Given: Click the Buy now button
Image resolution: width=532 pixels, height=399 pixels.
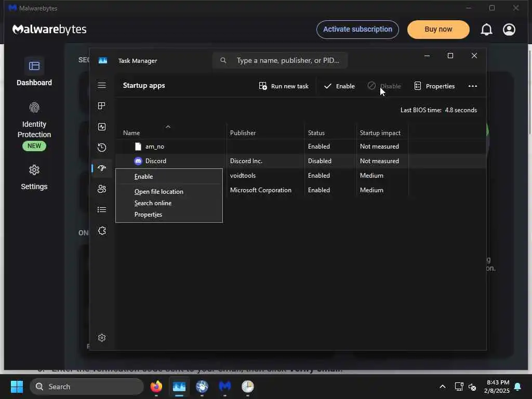Looking at the screenshot, I should click(x=438, y=30).
